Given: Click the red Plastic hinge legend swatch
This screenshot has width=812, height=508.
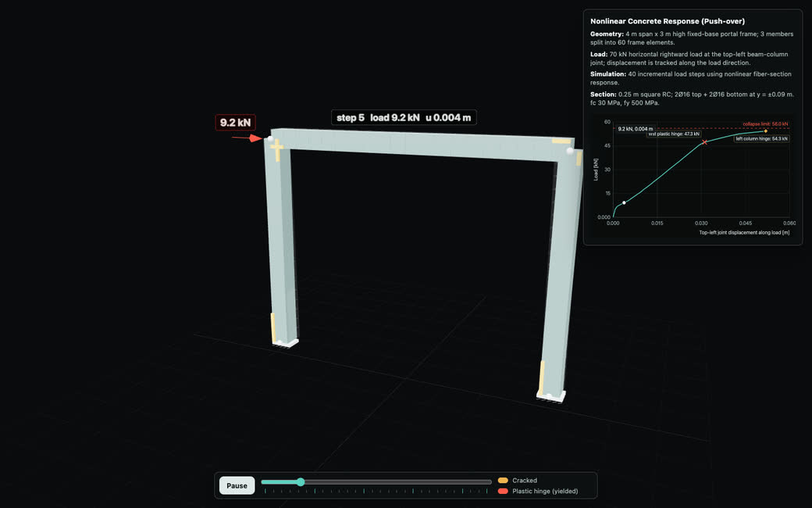Looking at the screenshot, I should [502, 491].
